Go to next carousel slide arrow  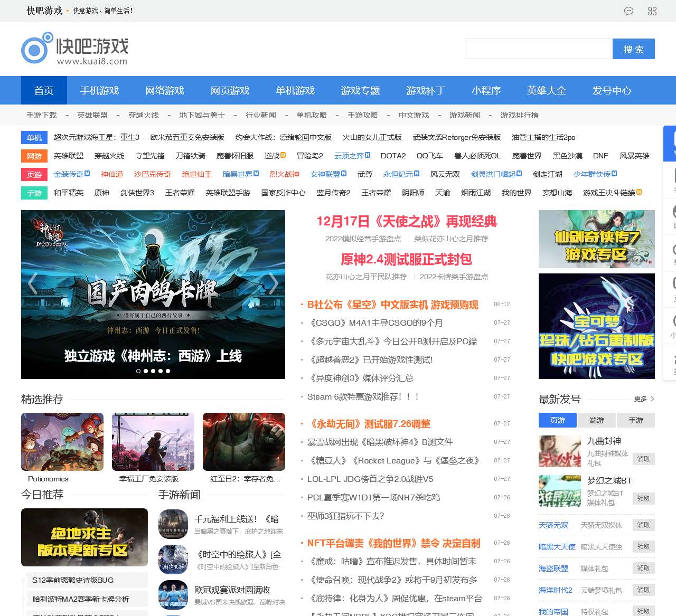tap(273, 283)
